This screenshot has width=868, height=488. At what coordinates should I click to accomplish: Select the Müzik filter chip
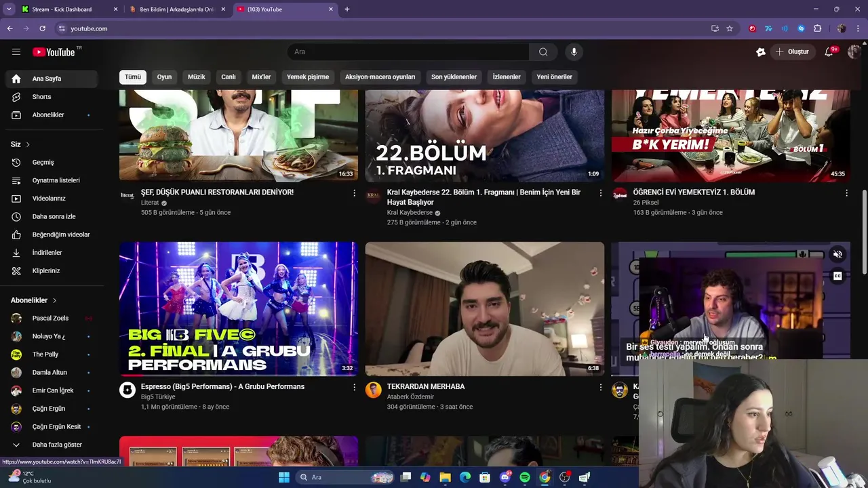tap(197, 77)
